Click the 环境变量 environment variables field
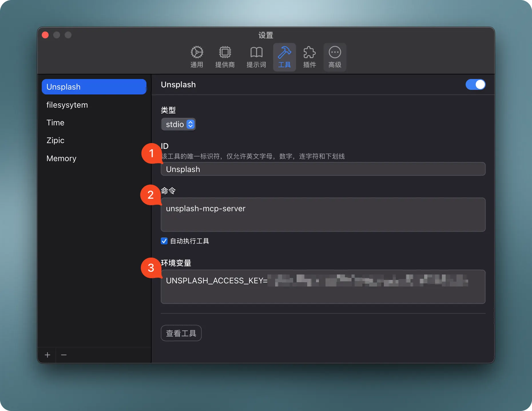The height and width of the screenshot is (411, 532). [323, 287]
